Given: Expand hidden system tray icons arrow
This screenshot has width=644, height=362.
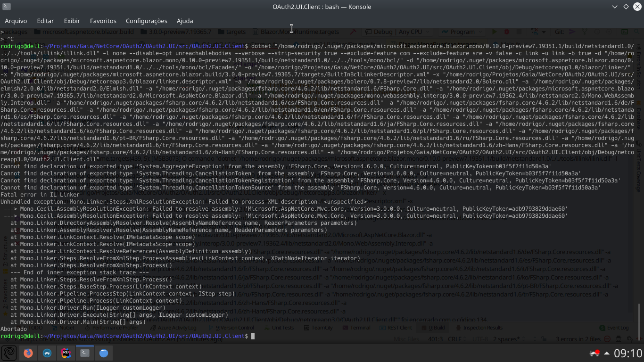Looking at the screenshot, I should 607,353.
